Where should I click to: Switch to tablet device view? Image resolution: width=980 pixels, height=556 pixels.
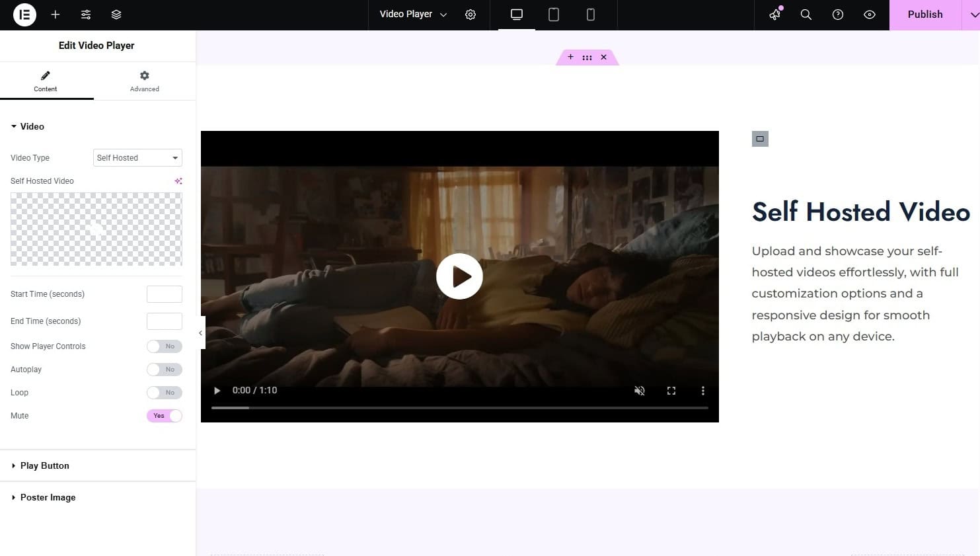coord(554,15)
